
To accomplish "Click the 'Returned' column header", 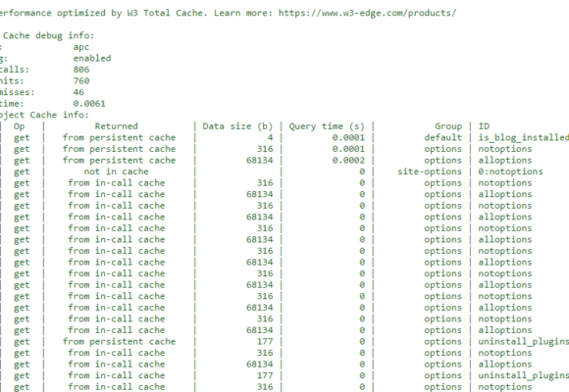I will 116,126.
